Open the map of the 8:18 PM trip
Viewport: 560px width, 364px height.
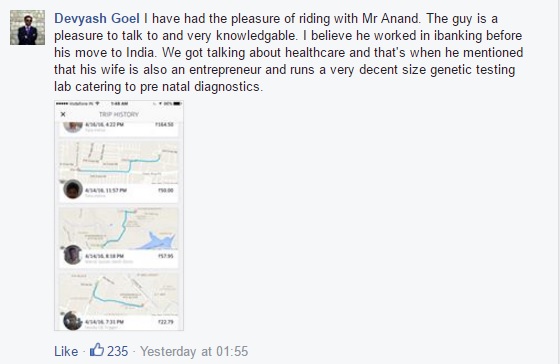coord(119,228)
